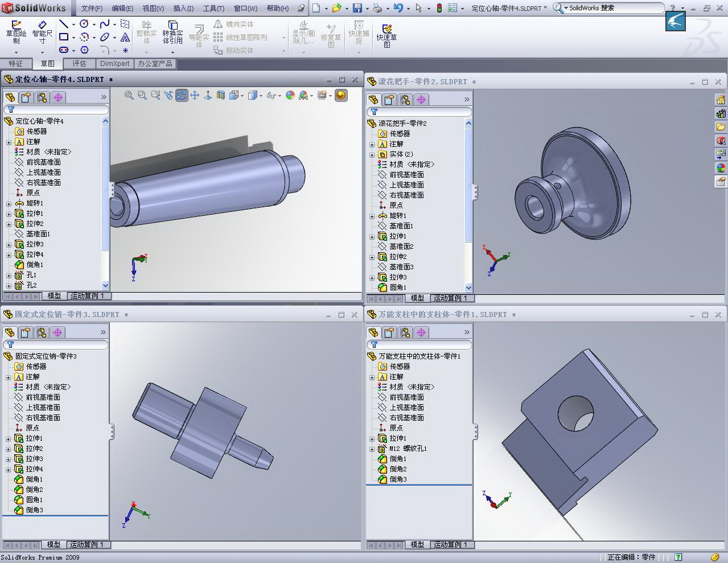The height and width of the screenshot is (563, 728).
Task: Open 插入(I) menu
Action: (x=183, y=9)
